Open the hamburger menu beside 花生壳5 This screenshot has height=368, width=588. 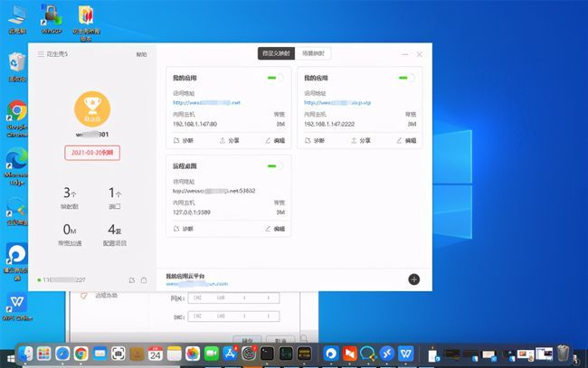[x=41, y=54]
